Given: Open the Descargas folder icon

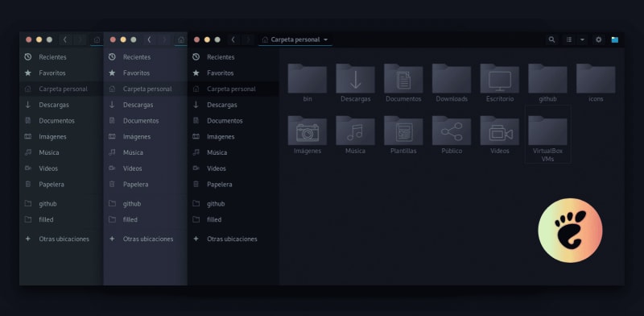Looking at the screenshot, I should [x=355, y=78].
